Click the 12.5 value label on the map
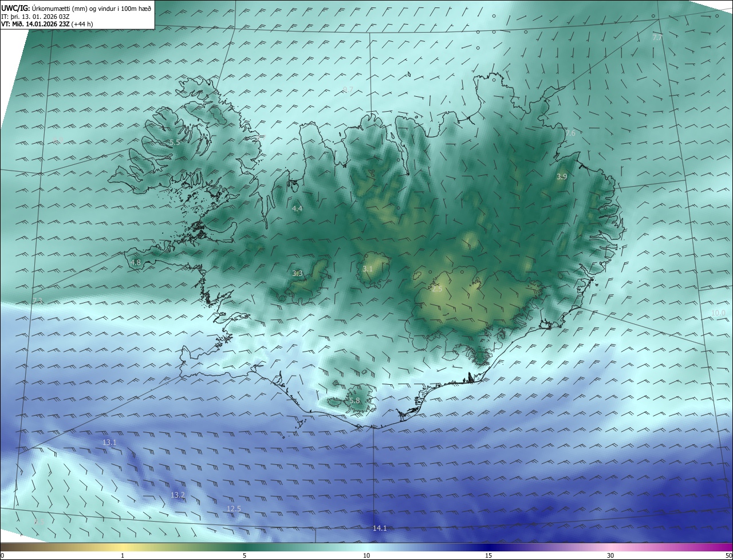Screen dimensions: 733x560 click(234, 509)
